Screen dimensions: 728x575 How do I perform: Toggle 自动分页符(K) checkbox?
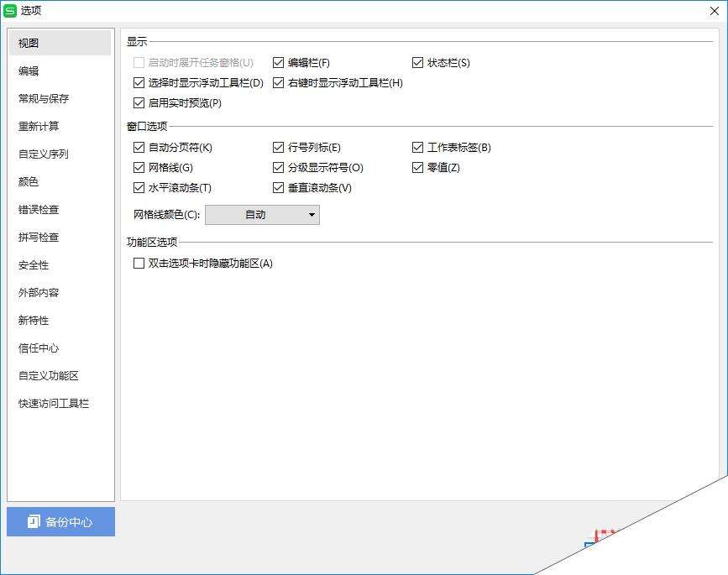pyautogui.click(x=139, y=147)
